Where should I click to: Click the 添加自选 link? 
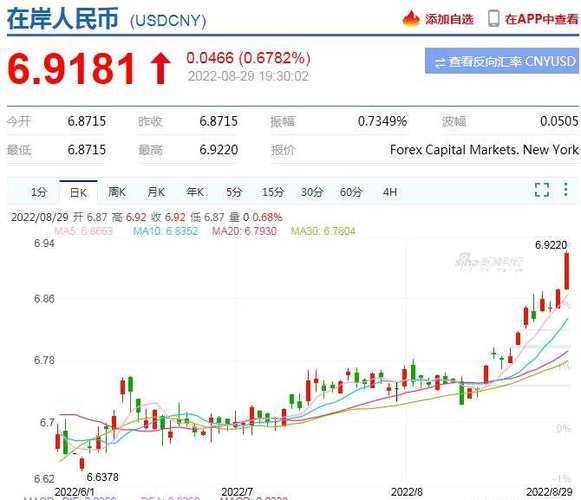pos(449,19)
